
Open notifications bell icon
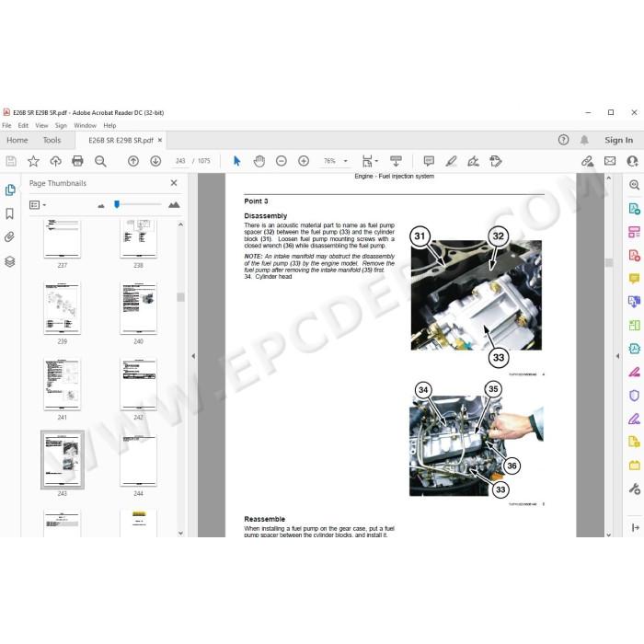pos(584,140)
